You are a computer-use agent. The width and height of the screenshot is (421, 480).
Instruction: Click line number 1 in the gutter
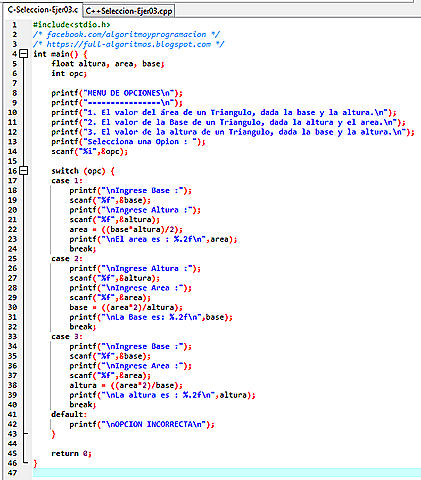tap(14, 25)
